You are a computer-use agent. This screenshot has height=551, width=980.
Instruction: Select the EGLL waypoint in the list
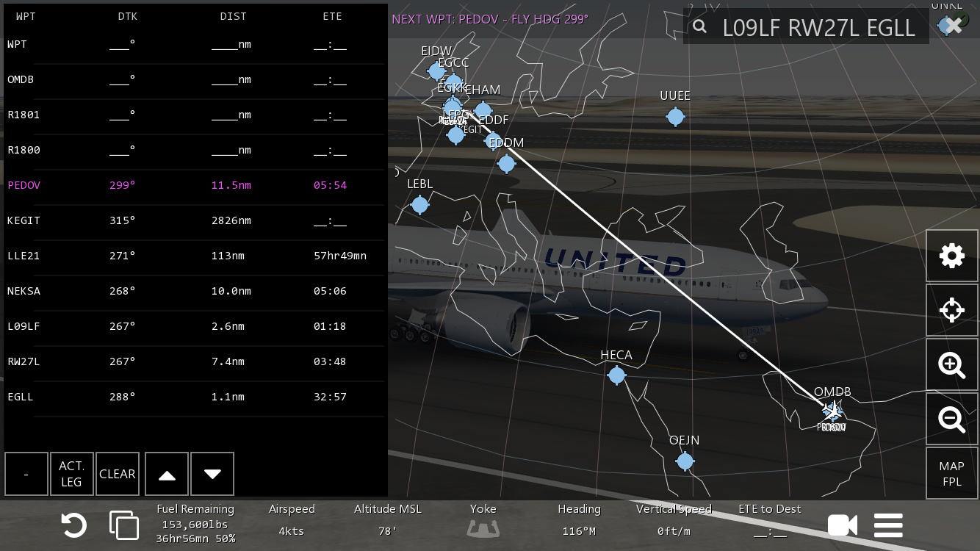(195, 397)
